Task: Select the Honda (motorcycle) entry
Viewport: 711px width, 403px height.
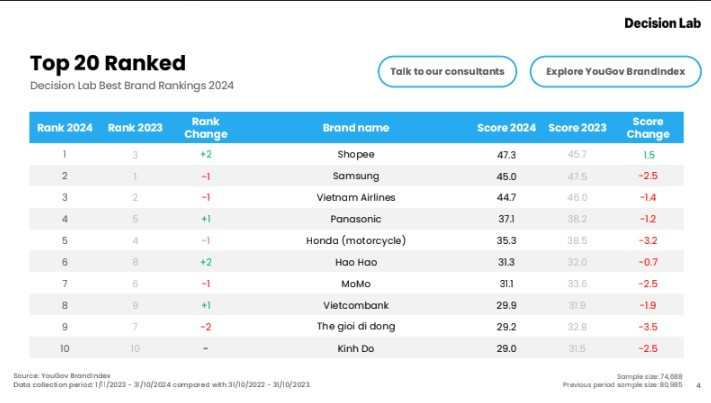Action: [x=355, y=241]
